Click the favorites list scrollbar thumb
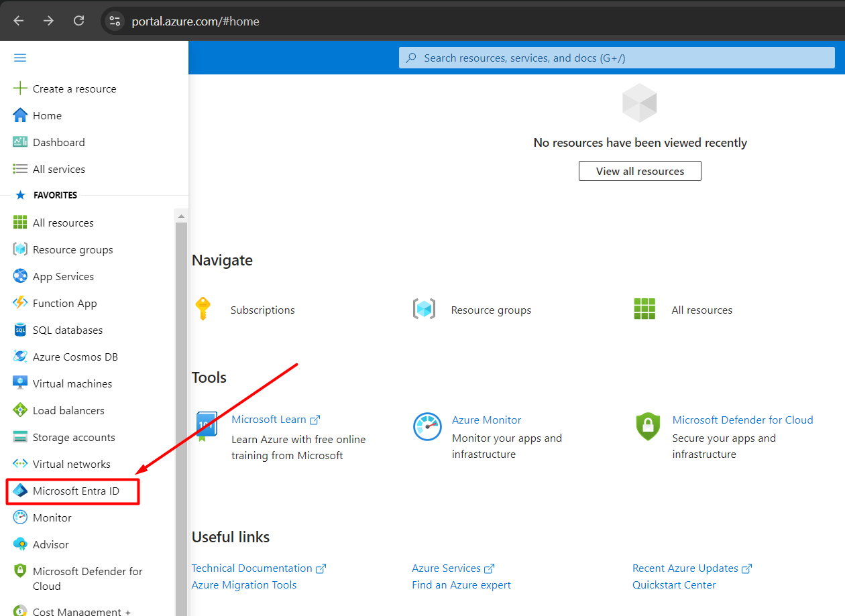 coord(181,419)
